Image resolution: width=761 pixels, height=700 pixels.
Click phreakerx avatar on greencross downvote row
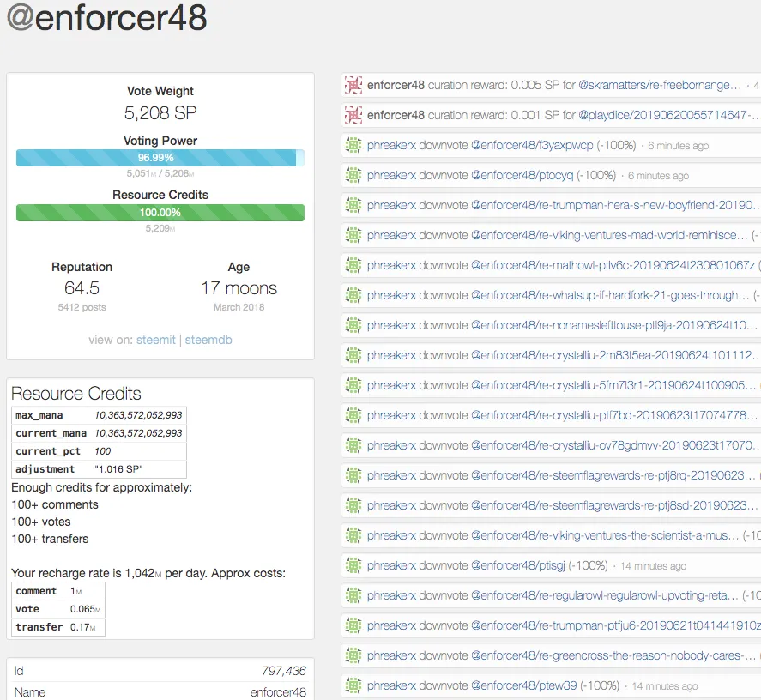353,656
